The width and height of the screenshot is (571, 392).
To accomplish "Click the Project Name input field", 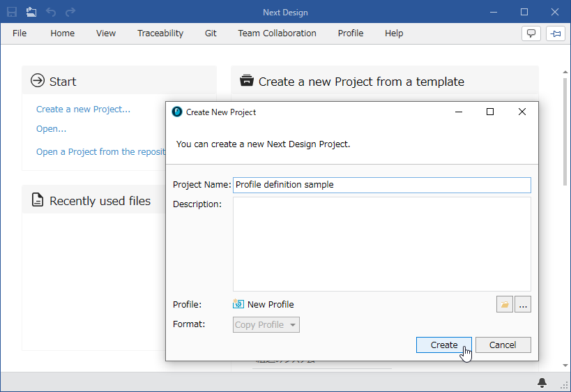I will tap(382, 185).
